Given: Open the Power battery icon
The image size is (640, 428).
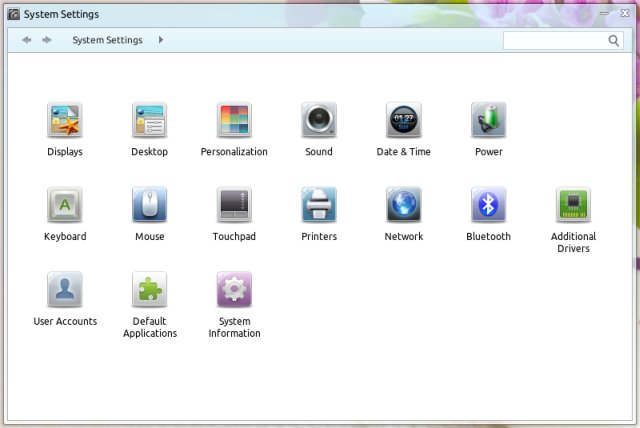Looking at the screenshot, I should click(489, 120).
